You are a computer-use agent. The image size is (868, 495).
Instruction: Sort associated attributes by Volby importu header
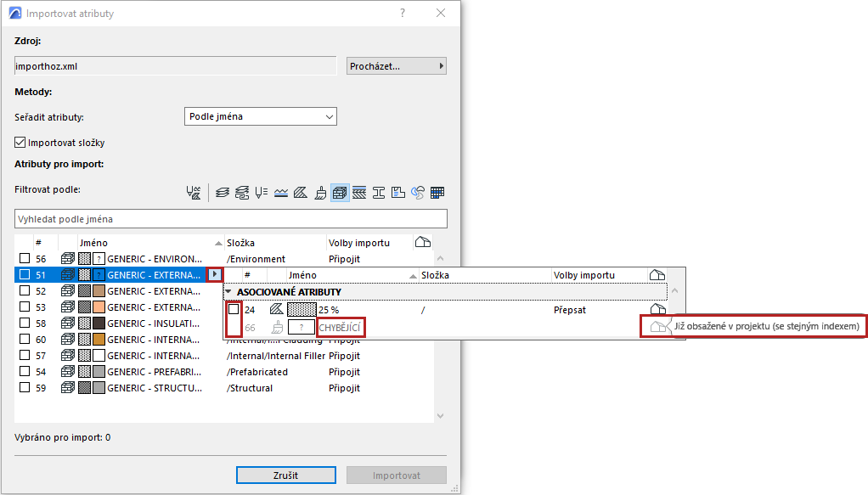[600, 275]
